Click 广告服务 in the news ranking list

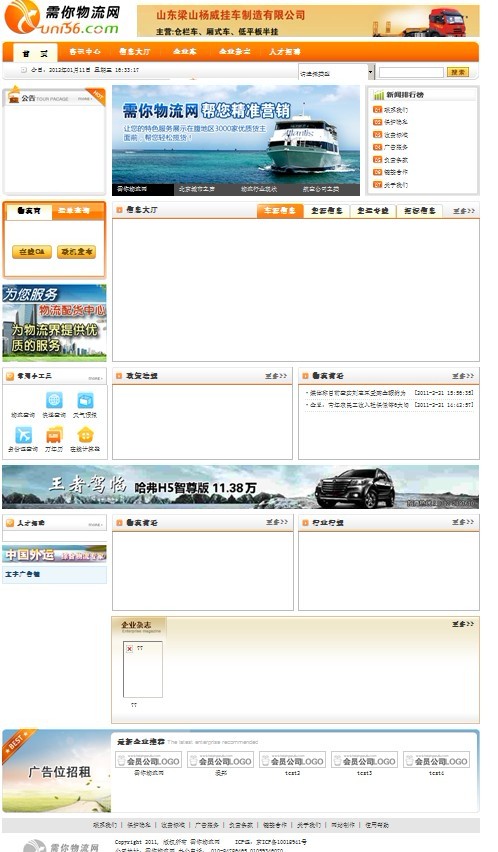pos(396,147)
